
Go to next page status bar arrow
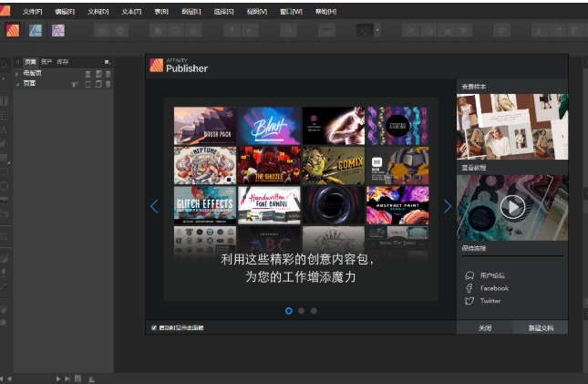(x=58, y=379)
